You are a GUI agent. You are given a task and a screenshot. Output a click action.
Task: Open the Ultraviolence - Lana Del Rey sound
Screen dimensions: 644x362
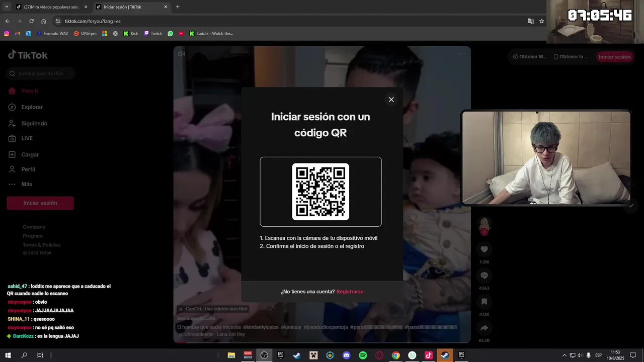point(211,334)
